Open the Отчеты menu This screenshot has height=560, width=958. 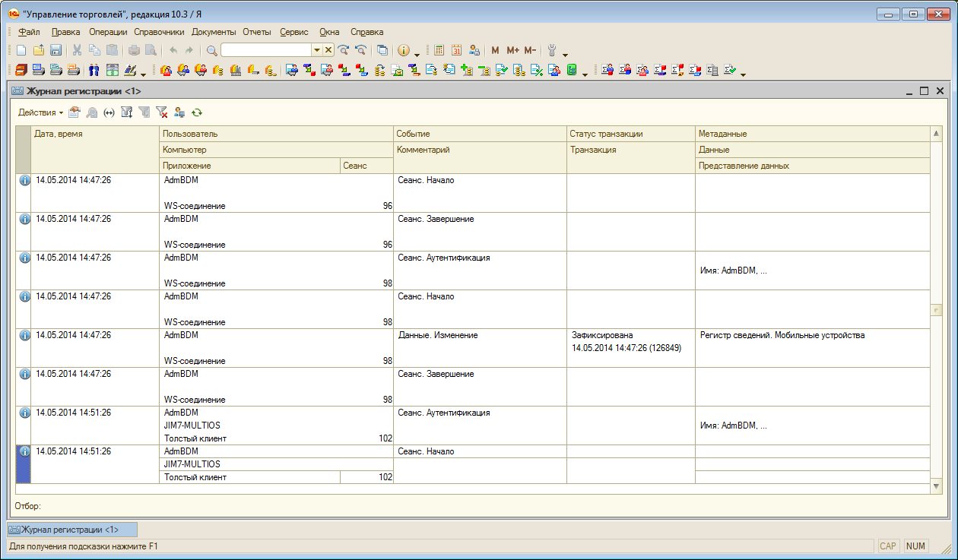pos(256,32)
